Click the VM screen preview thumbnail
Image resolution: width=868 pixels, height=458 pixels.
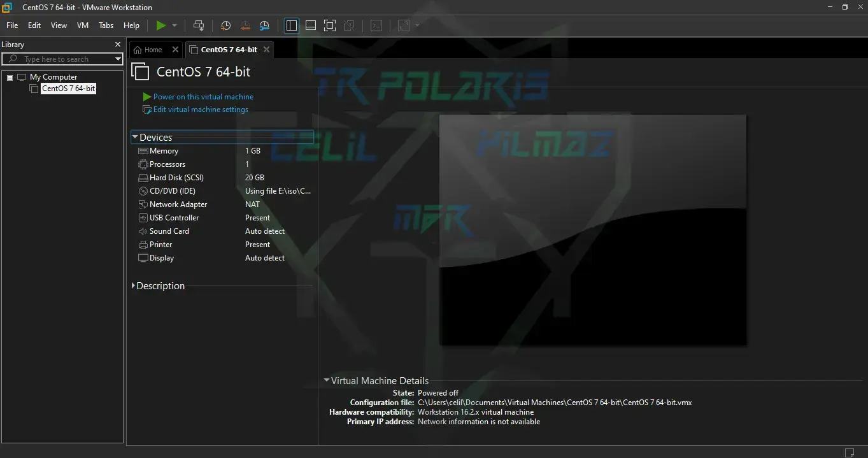click(x=593, y=230)
